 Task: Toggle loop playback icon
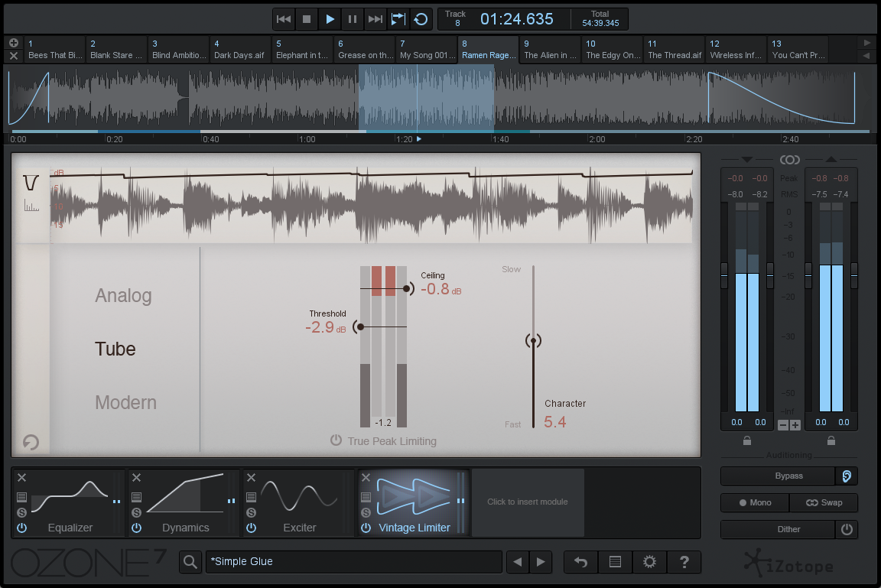click(x=421, y=19)
